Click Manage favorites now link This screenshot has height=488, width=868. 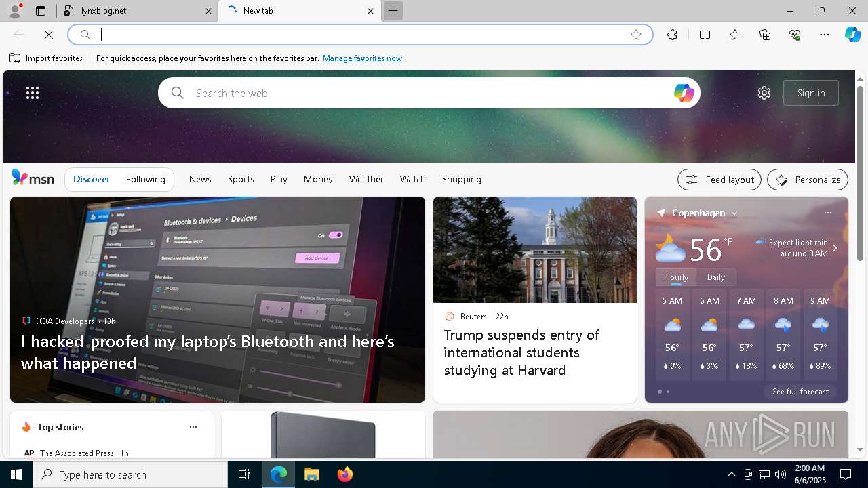[362, 58]
